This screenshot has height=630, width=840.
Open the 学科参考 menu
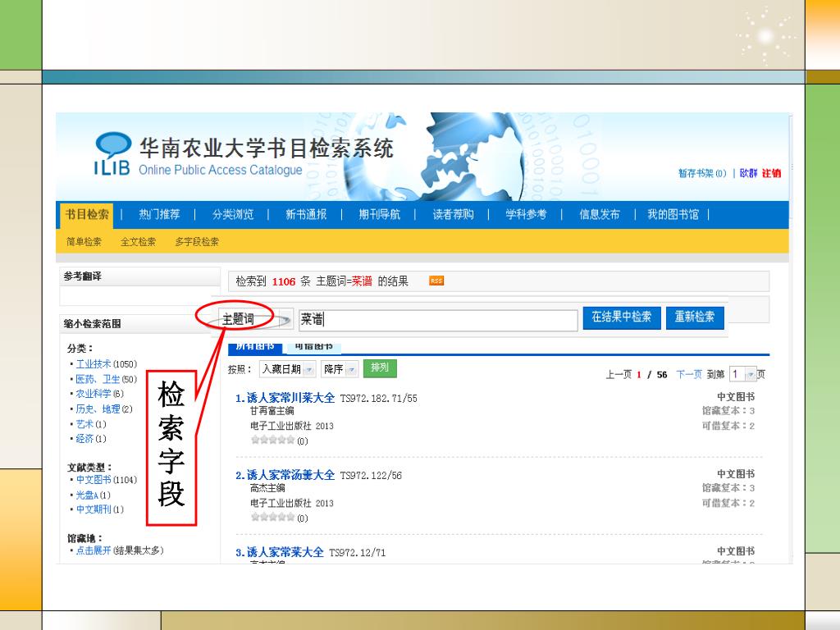coord(526,215)
